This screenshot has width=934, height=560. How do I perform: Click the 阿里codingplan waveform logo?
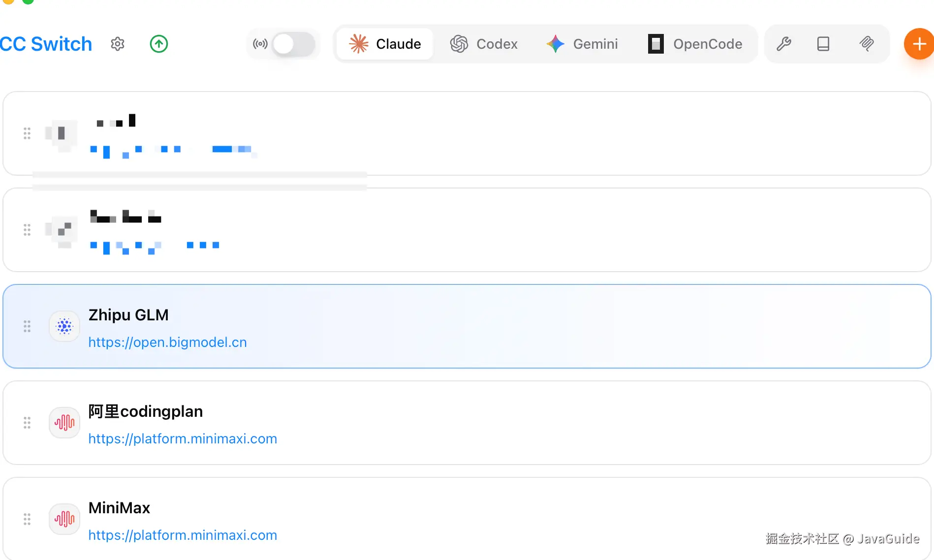tap(64, 423)
